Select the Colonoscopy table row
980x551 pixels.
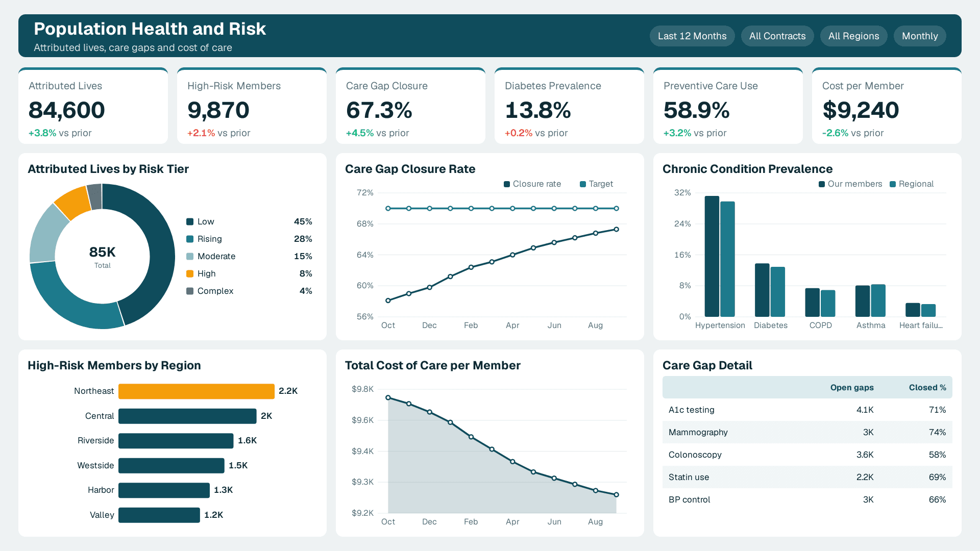tap(807, 455)
